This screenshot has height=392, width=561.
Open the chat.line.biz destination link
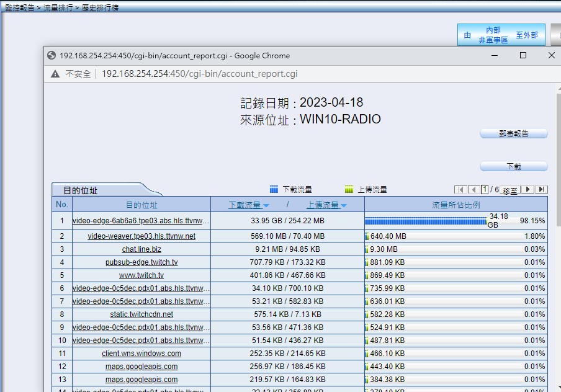pos(141,249)
